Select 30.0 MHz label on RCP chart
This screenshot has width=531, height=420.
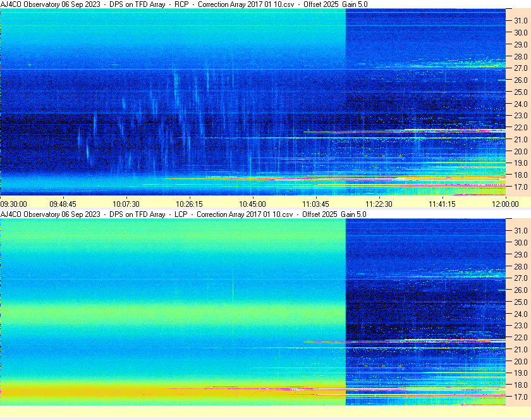click(521, 32)
